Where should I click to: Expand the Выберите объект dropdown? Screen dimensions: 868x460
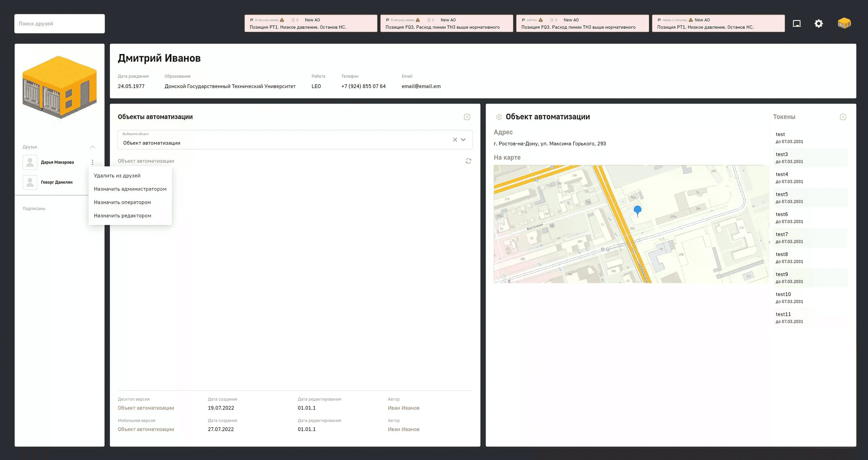463,140
